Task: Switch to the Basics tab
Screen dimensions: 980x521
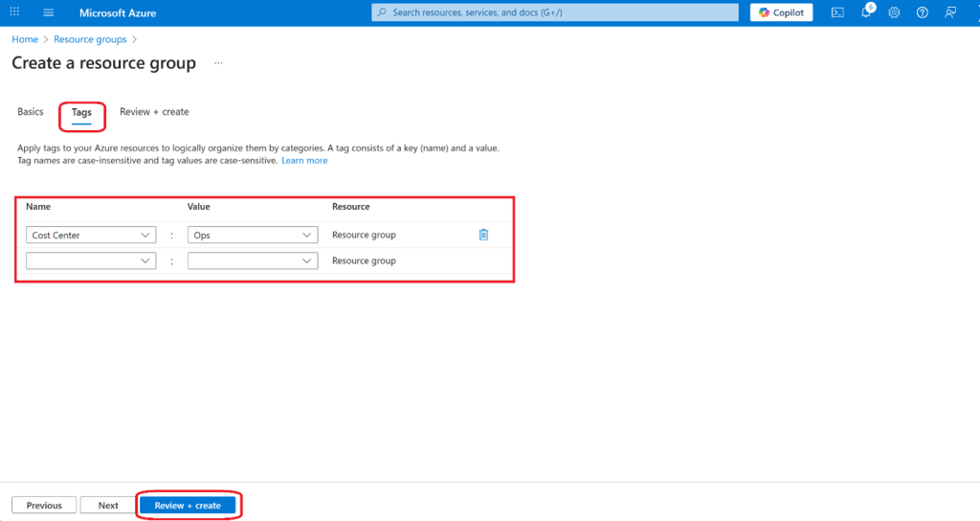Action: [31, 112]
